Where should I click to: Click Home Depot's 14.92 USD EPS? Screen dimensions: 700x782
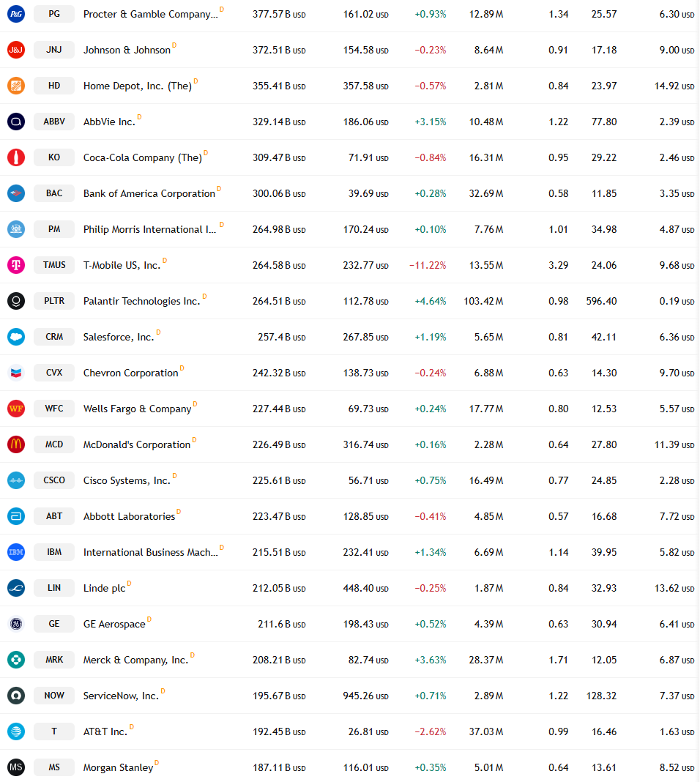pos(674,86)
